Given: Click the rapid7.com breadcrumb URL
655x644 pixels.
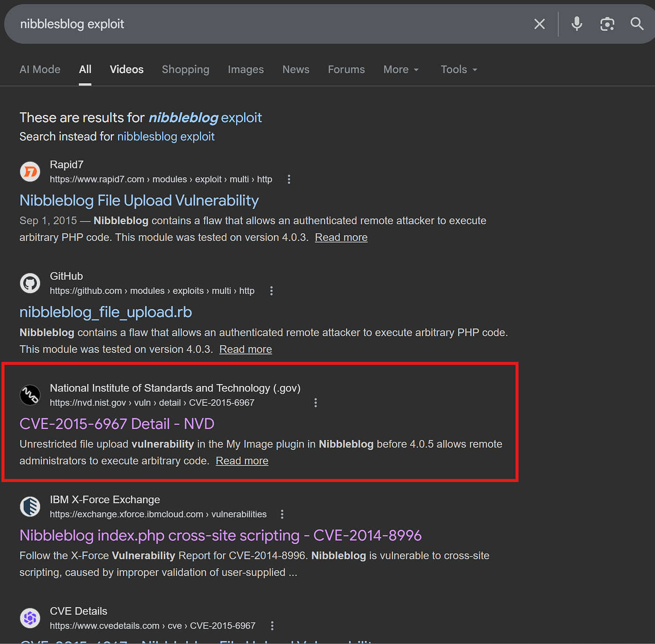Looking at the screenshot, I should tap(161, 179).
